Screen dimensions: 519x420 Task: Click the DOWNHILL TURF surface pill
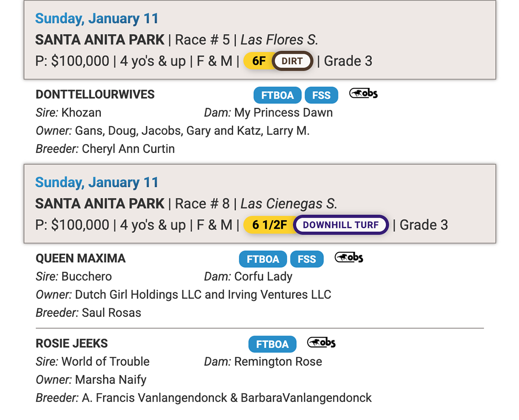point(341,225)
